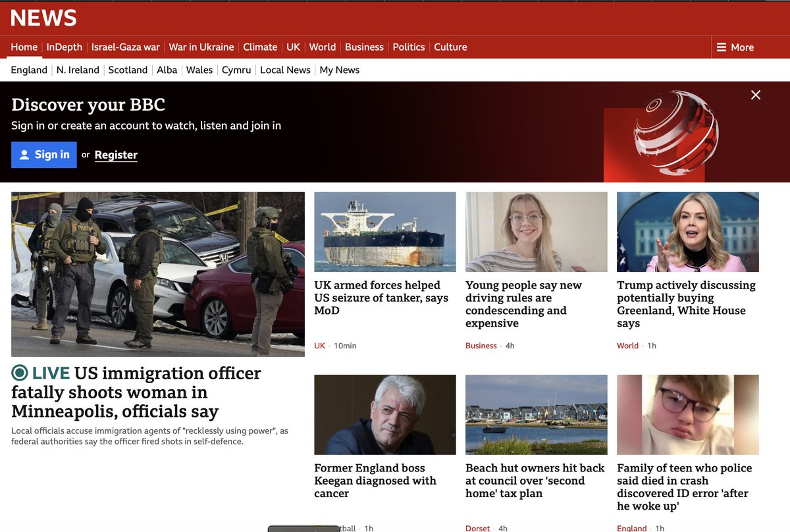Open the young woman with glasses thumbnail
This screenshot has width=790, height=532.
(x=537, y=232)
